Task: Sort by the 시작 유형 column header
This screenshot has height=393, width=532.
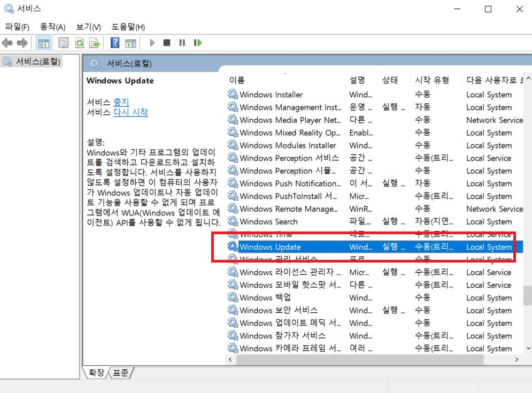Action: click(x=436, y=80)
